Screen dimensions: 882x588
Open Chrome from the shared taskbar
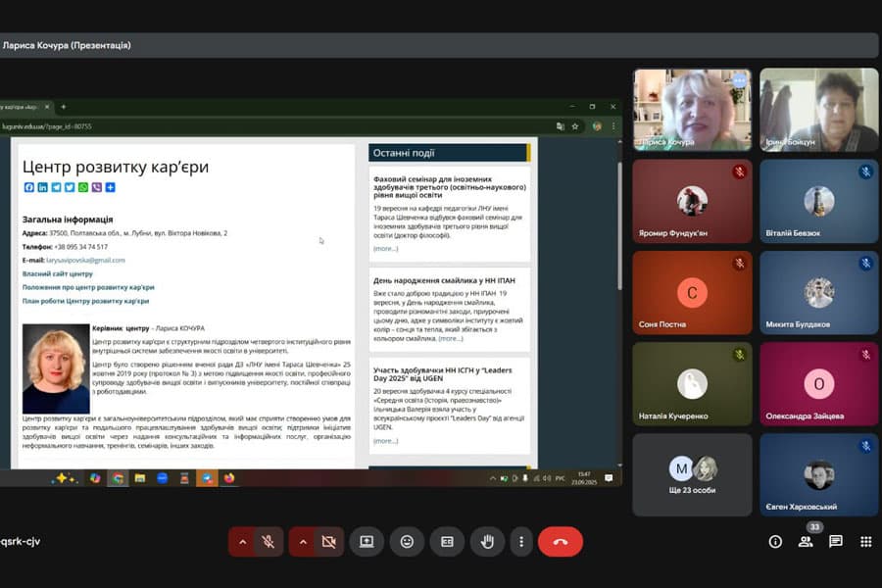tap(118, 478)
